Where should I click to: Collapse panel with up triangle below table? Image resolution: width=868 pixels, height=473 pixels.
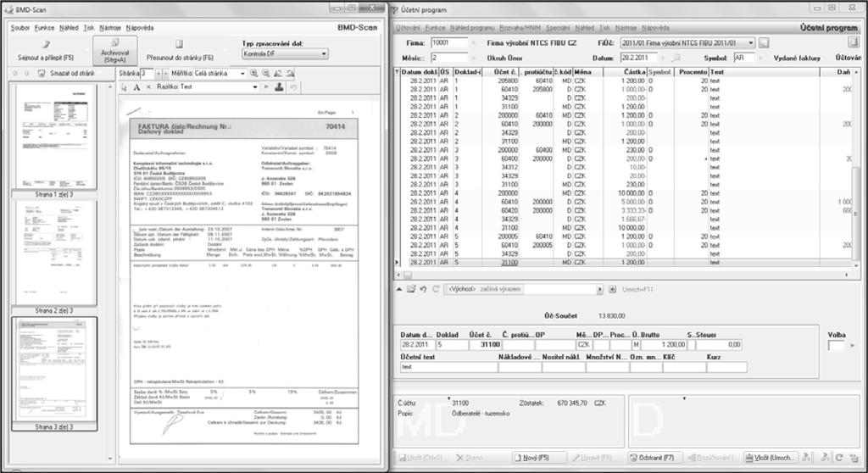pyautogui.click(x=398, y=289)
